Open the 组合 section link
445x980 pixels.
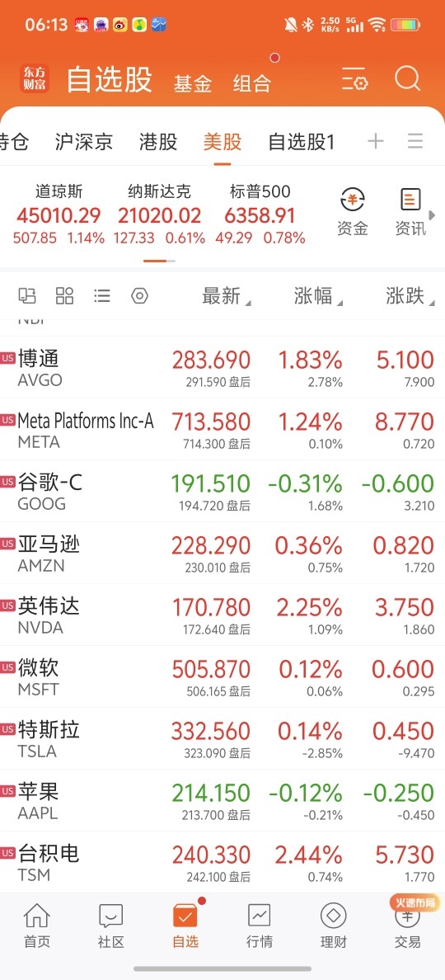pos(252,84)
